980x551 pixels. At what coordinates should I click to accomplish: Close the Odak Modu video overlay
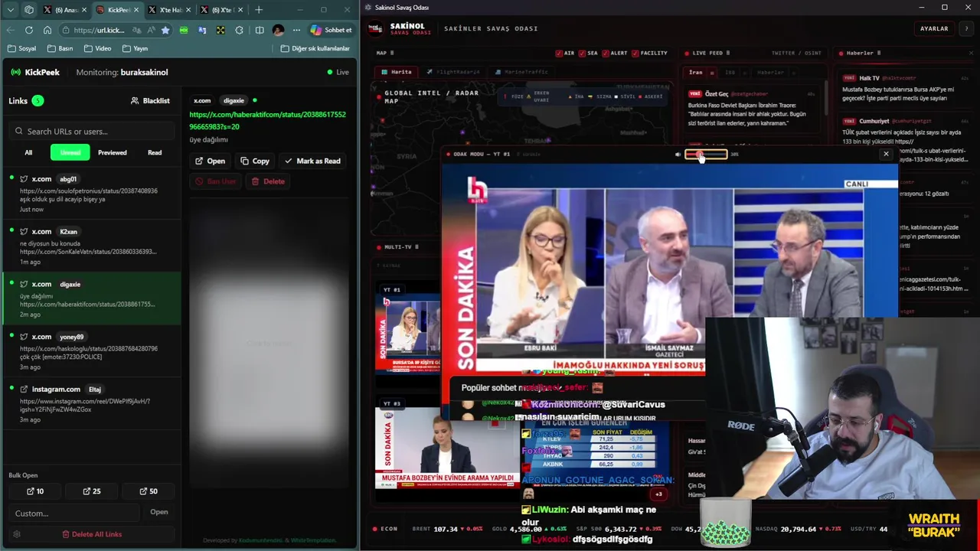pos(886,154)
